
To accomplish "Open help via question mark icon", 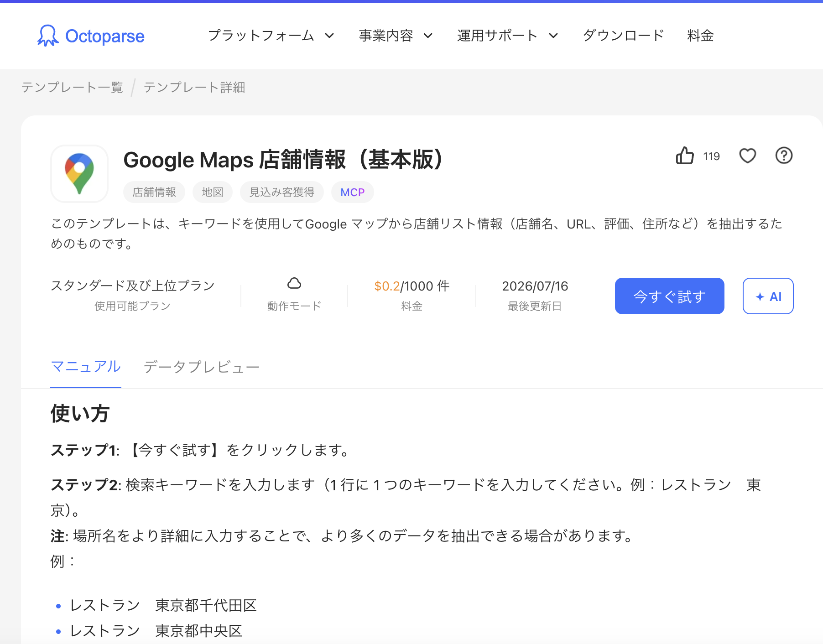I will tap(784, 156).
